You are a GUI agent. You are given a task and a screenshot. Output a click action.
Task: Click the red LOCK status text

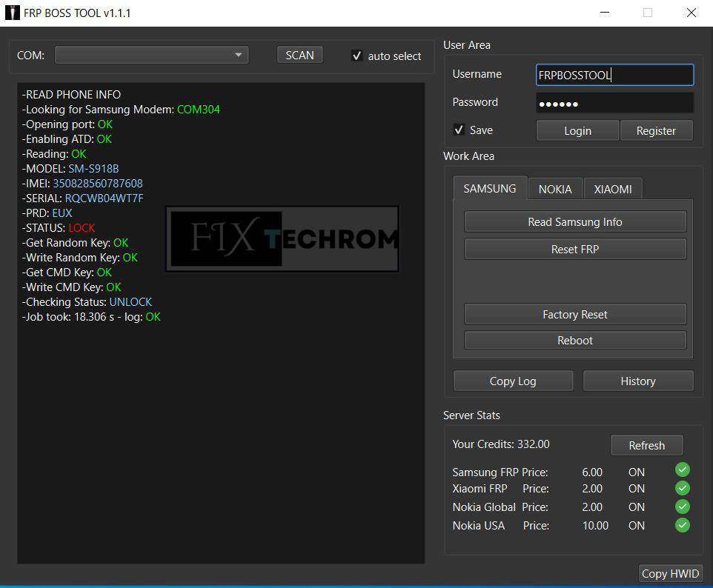point(82,227)
